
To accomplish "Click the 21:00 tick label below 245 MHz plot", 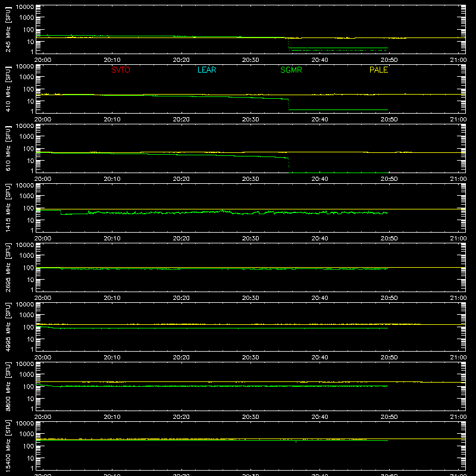I will pos(458,60).
